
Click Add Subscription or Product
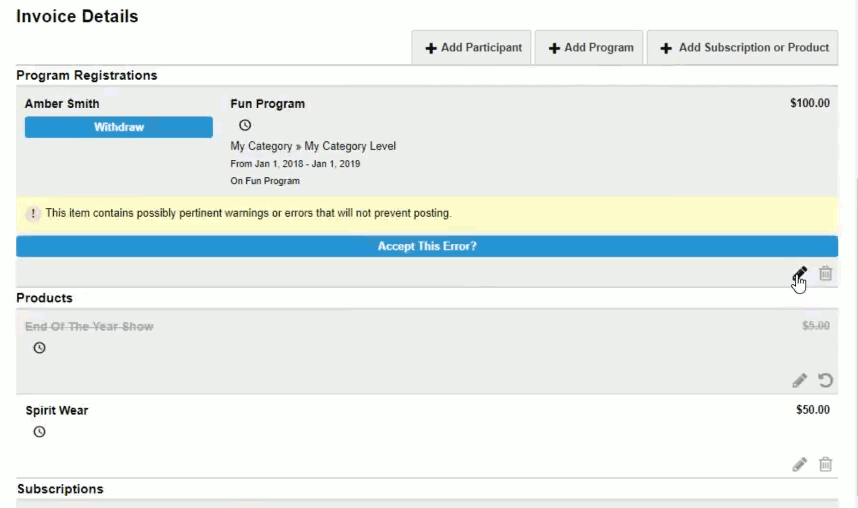point(742,48)
